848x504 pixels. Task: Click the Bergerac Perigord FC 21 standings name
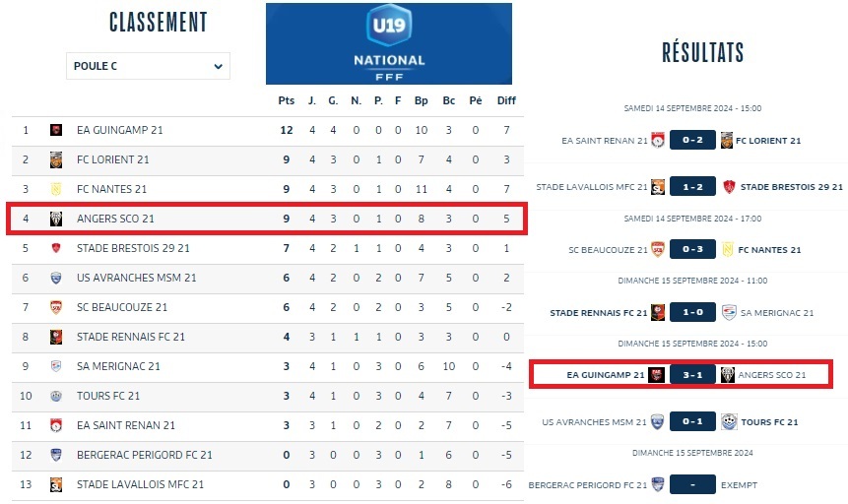click(x=144, y=455)
